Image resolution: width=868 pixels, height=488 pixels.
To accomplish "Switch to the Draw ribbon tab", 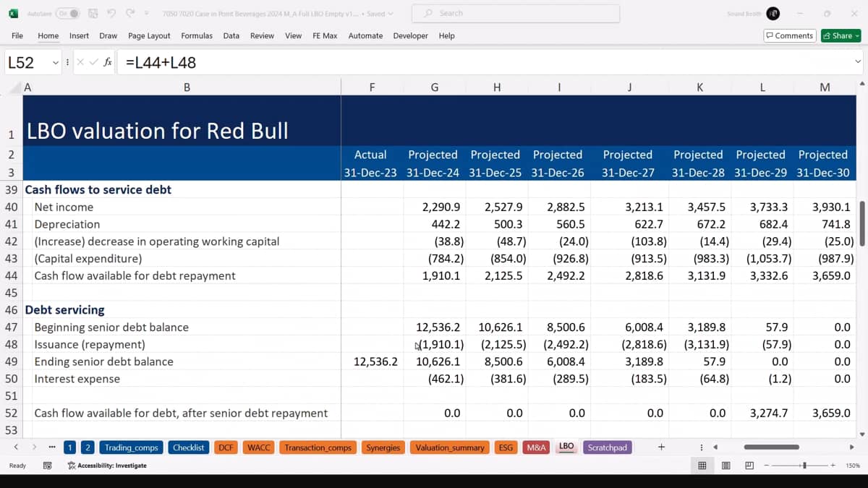I will pos(109,35).
